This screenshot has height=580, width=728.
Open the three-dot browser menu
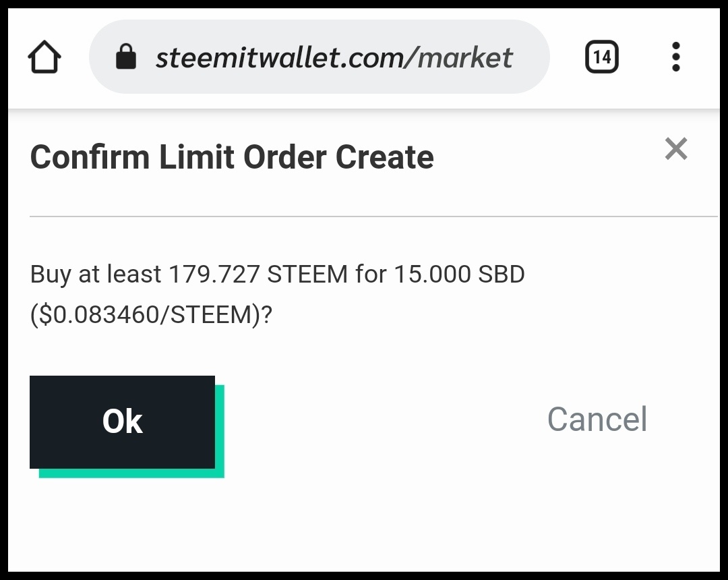pyautogui.click(x=676, y=57)
